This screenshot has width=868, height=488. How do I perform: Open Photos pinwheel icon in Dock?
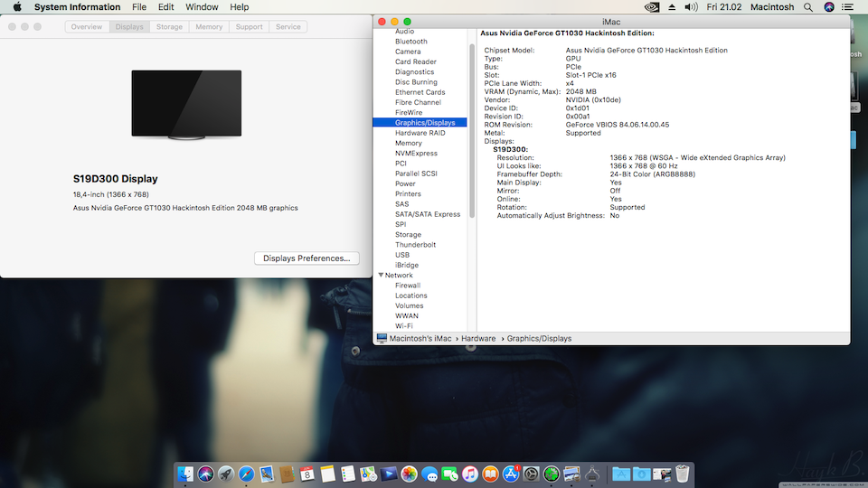click(409, 474)
